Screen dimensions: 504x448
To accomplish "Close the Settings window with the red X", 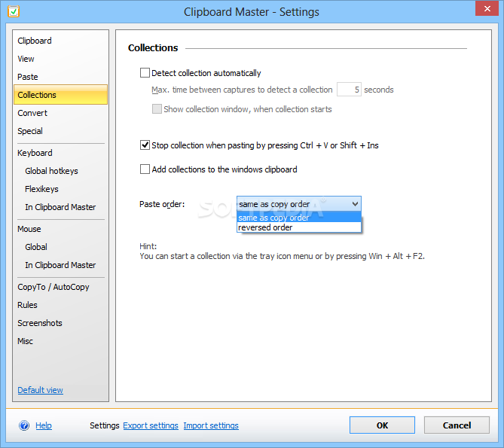I will (487, 9).
